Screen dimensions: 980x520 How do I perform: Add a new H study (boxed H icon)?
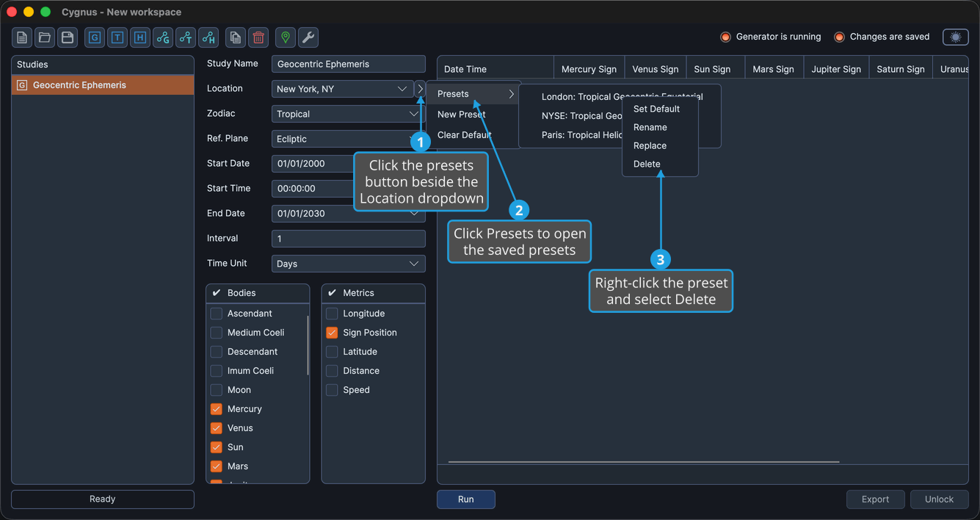click(140, 37)
